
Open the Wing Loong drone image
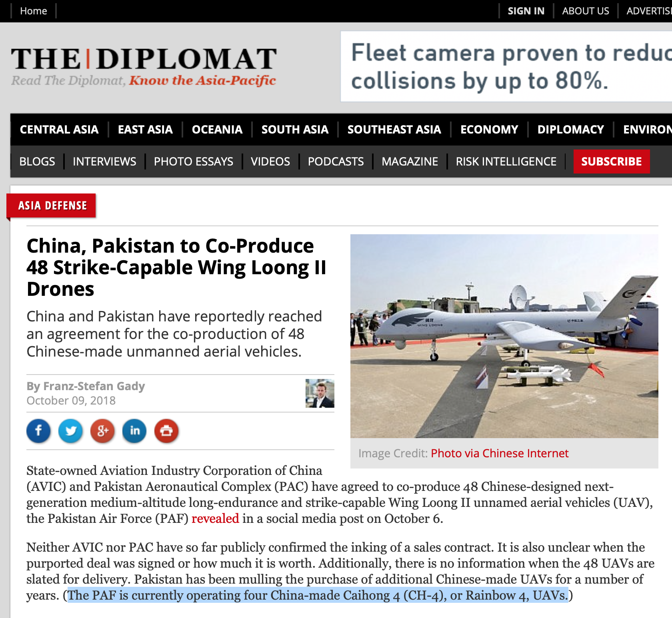point(504,336)
